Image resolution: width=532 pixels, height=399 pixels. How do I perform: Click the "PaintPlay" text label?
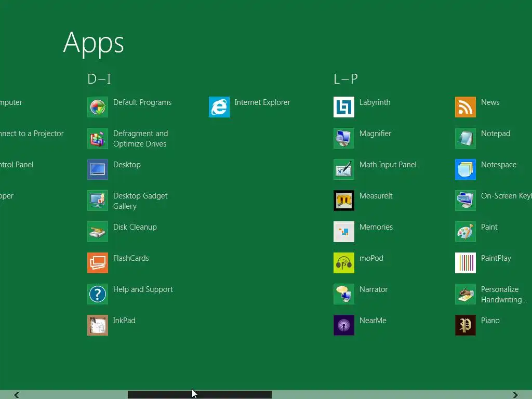point(496,258)
